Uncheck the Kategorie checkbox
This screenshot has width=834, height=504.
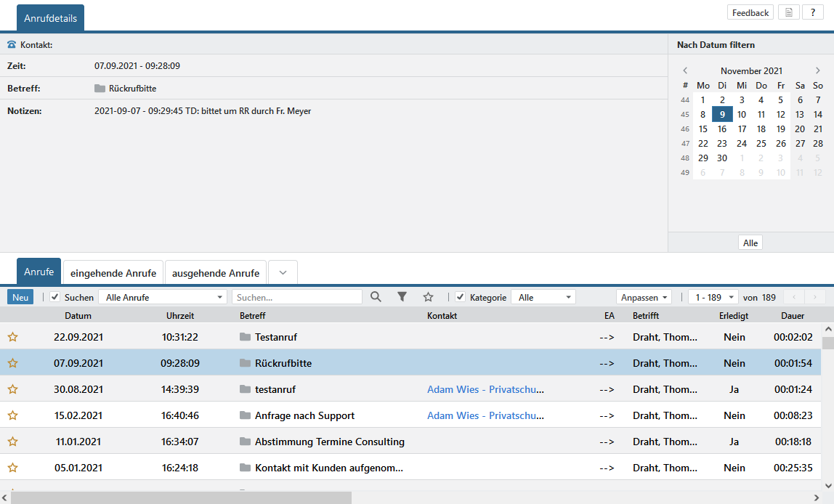point(460,297)
